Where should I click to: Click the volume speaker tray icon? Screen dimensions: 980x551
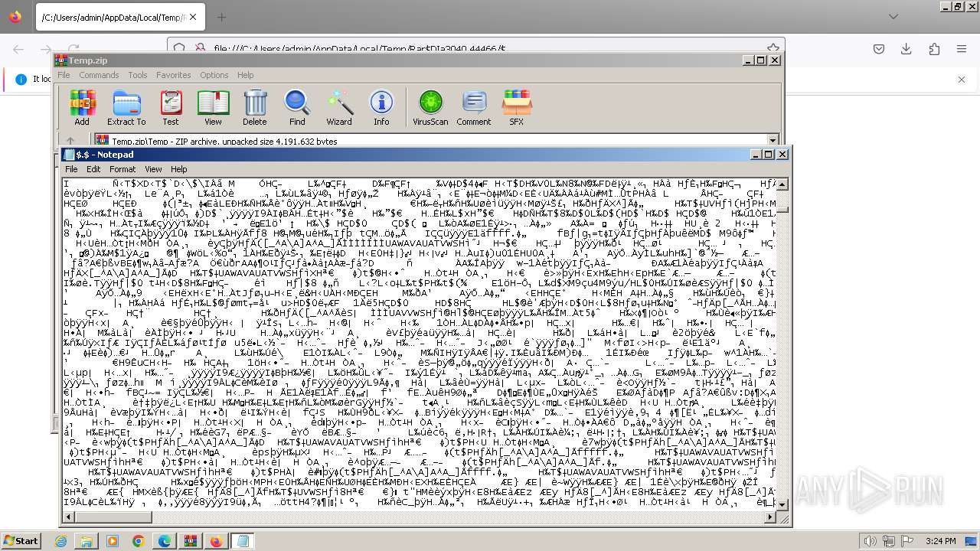click(870, 541)
